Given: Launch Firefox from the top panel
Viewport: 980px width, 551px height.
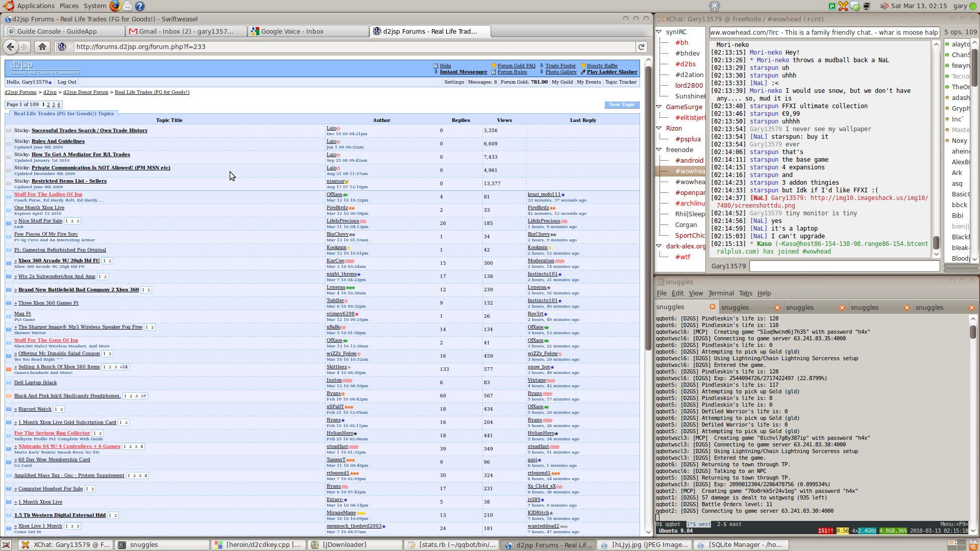Looking at the screenshot, I should click(115, 6).
